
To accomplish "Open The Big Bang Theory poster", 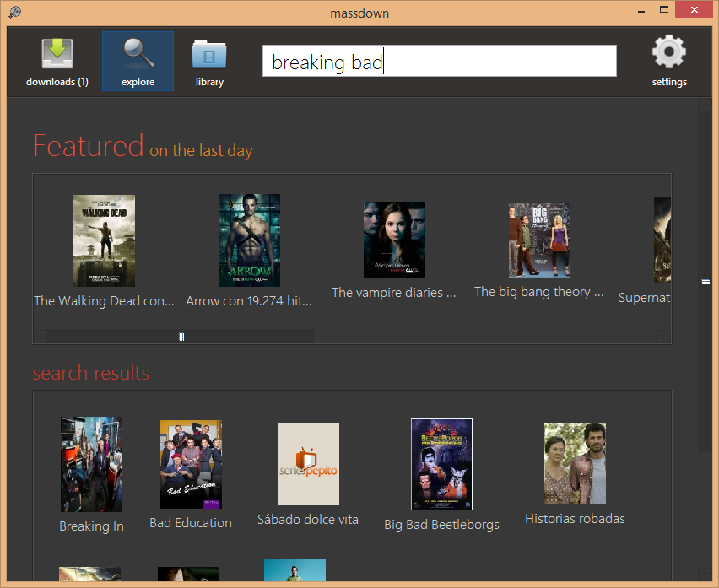I will coord(539,240).
